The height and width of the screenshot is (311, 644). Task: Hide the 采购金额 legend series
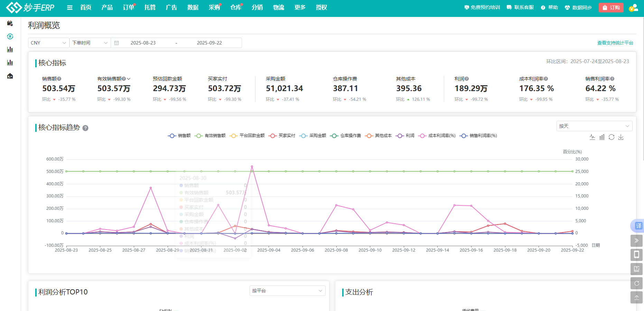point(313,136)
